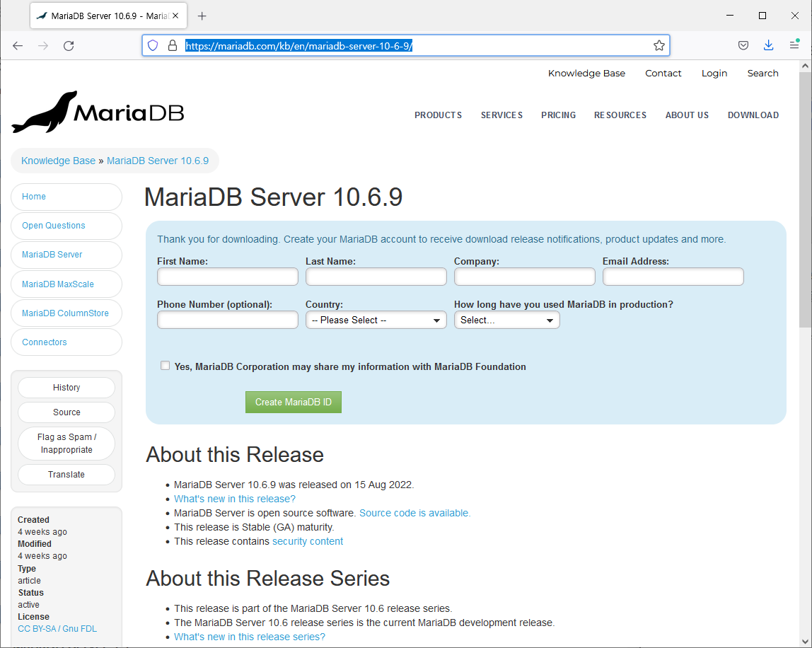812x648 pixels.
Task: Bookmark this page with the star icon
Action: coord(659,45)
